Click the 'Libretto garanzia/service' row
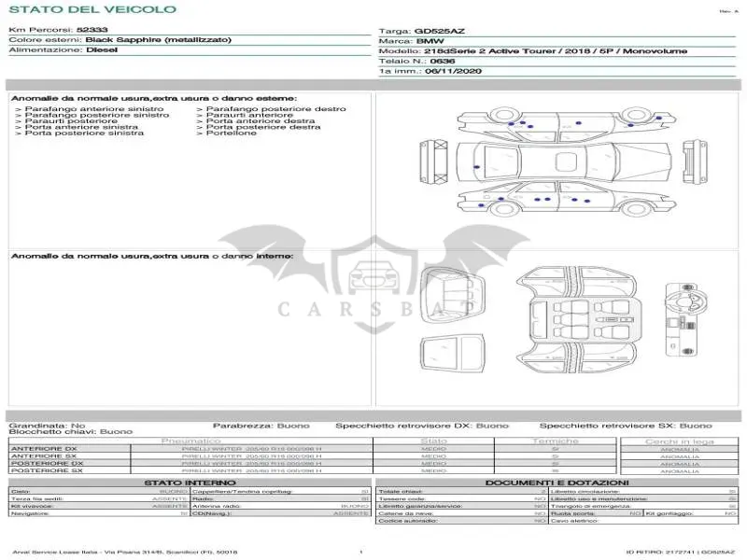The height and width of the screenshot is (560, 747). tap(462, 506)
